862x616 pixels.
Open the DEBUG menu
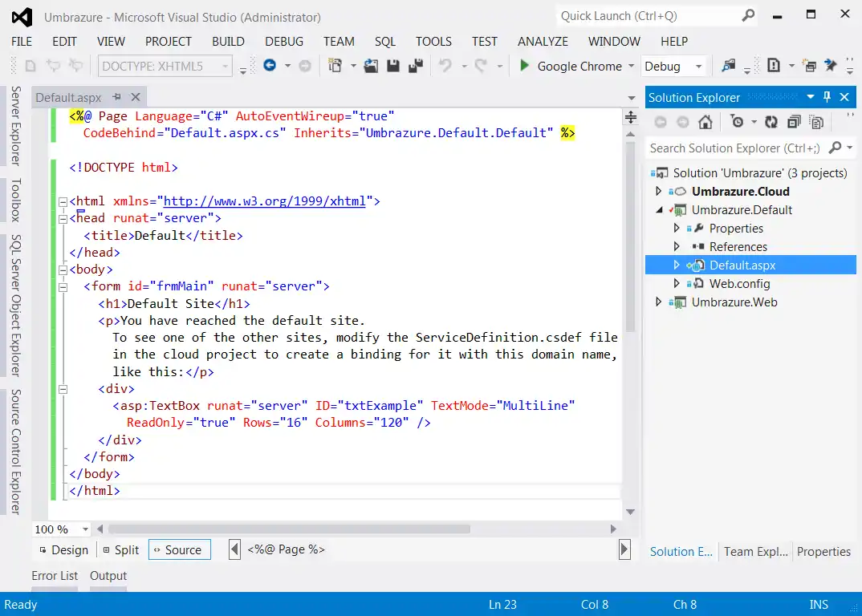284,42
